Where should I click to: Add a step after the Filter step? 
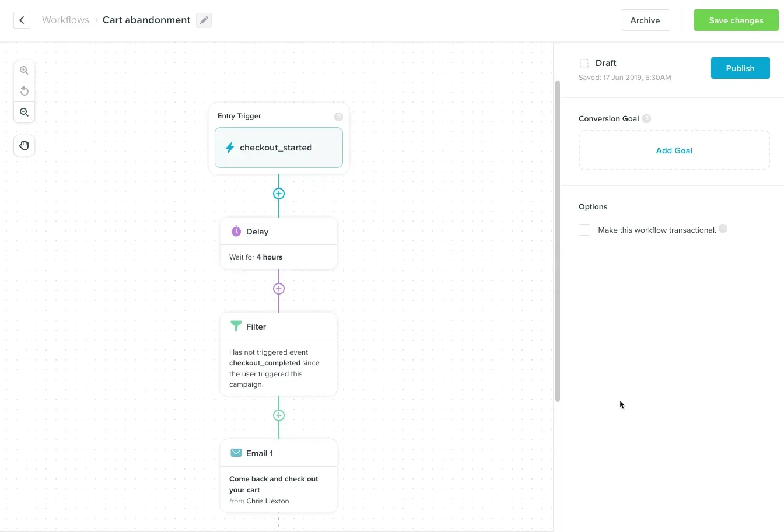(x=278, y=415)
